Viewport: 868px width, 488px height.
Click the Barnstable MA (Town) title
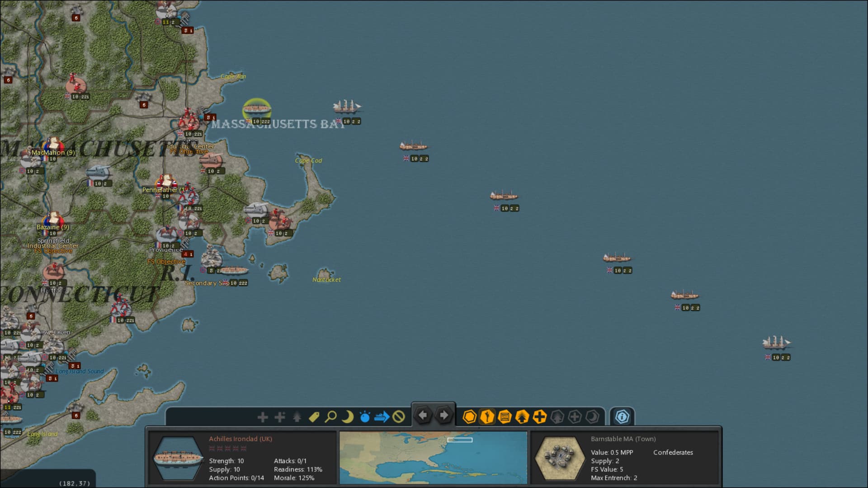pyautogui.click(x=623, y=439)
